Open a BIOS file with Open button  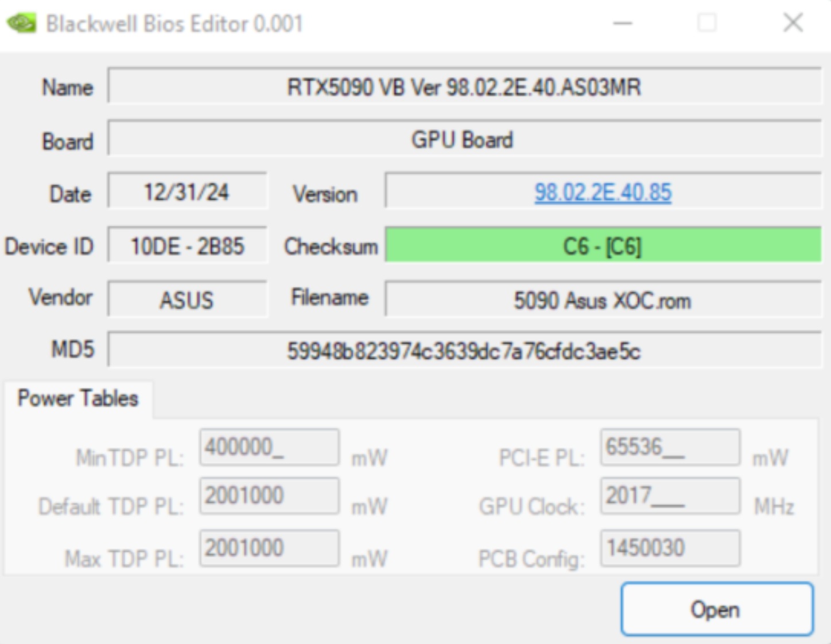point(717,609)
